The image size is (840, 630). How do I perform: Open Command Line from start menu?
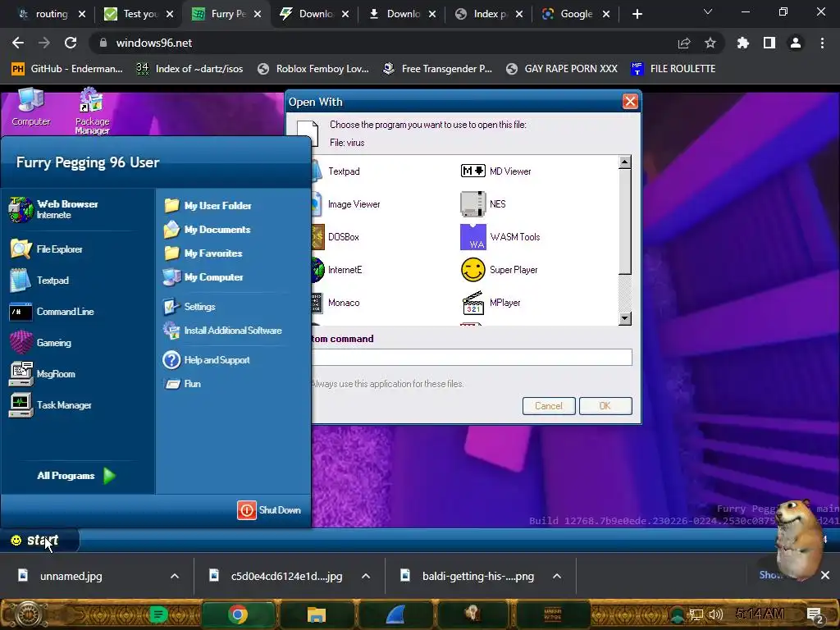tap(52, 312)
